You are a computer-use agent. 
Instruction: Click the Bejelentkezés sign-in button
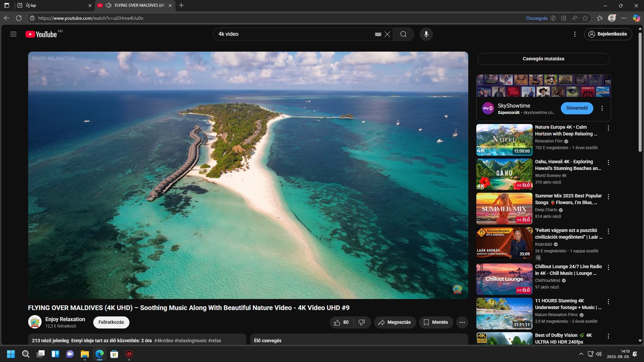[608, 34]
